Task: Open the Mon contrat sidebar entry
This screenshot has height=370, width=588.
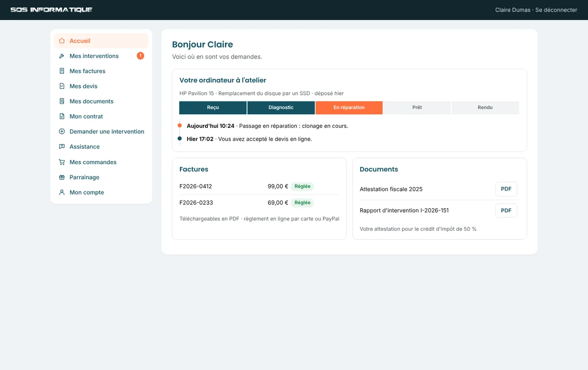Action: [101, 117]
